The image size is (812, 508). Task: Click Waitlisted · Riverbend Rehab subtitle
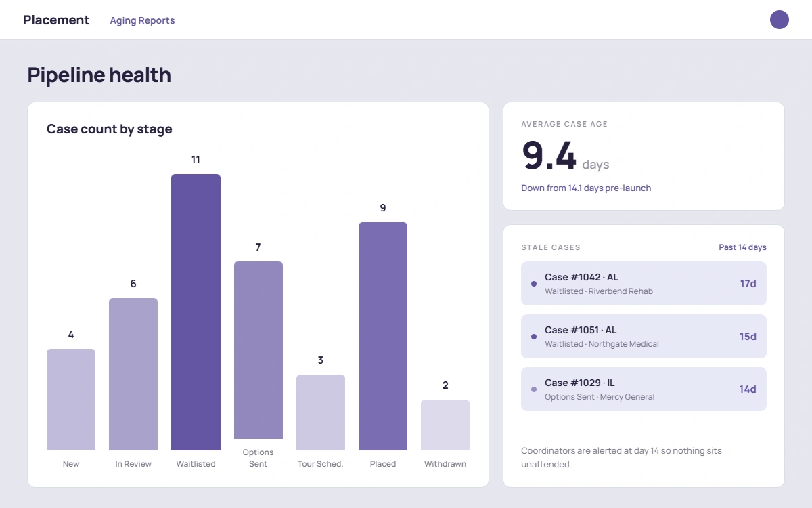[599, 291]
